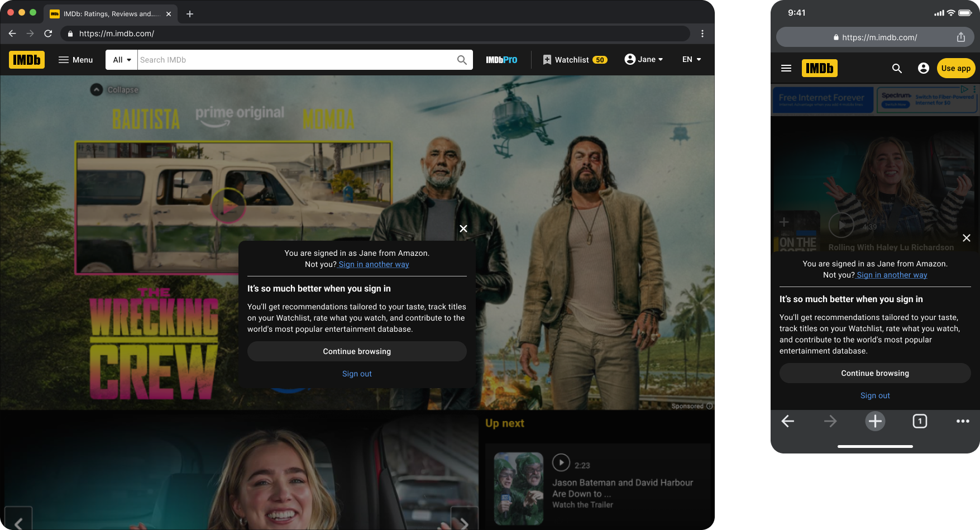This screenshot has height=530, width=980.
Task: Open your Watchlist via the bookmark icon
Action: pyautogui.click(x=574, y=59)
